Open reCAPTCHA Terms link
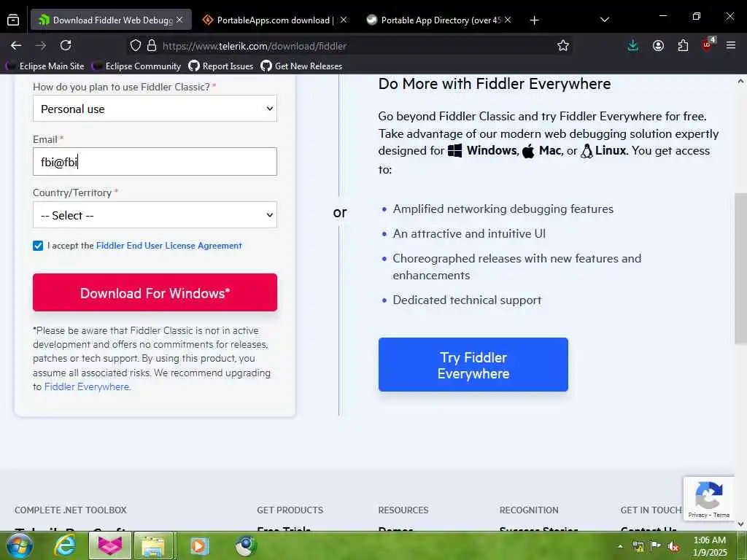Viewport: 747px width, 560px height. click(721, 516)
